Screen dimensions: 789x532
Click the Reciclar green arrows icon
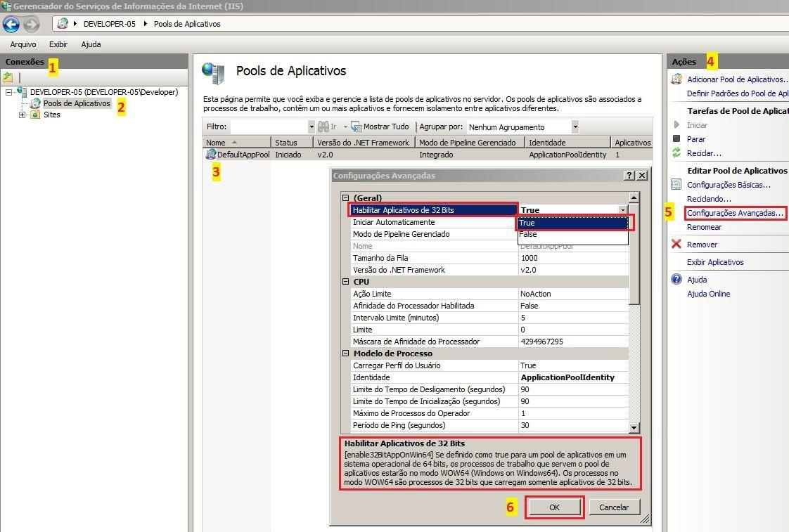pyautogui.click(x=676, y=153)
